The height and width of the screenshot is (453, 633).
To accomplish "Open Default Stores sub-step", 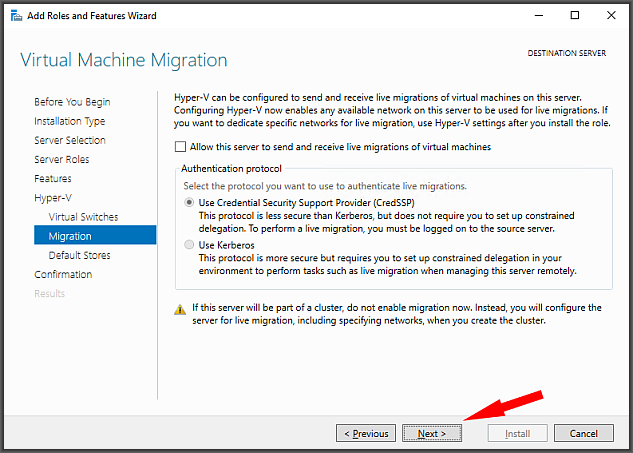I will coord(80,255).
